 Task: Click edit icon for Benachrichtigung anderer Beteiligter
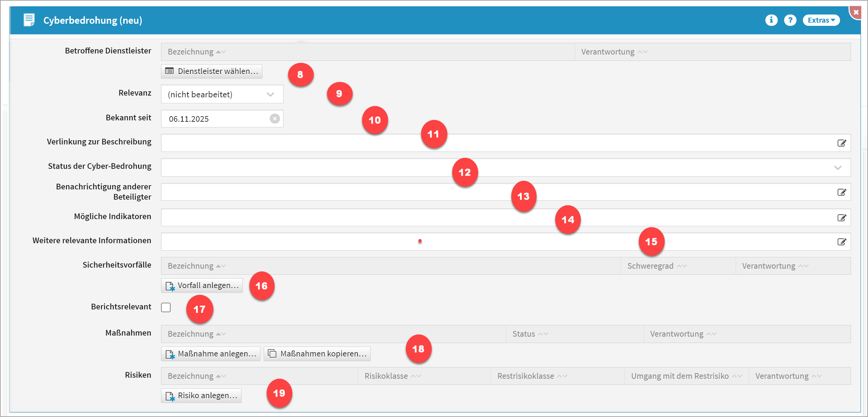[x=841, y=192]
